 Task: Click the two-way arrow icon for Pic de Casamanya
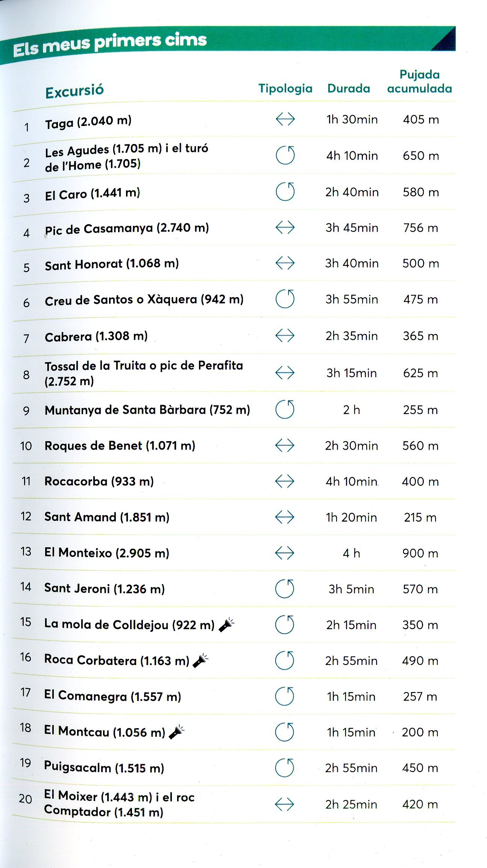[x=285, y=228]
